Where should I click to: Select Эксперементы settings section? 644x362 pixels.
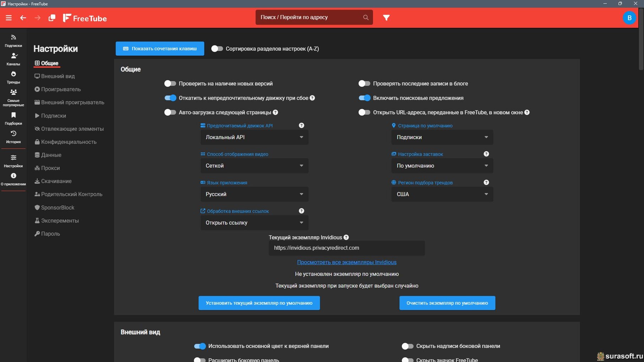coord(57,221)
